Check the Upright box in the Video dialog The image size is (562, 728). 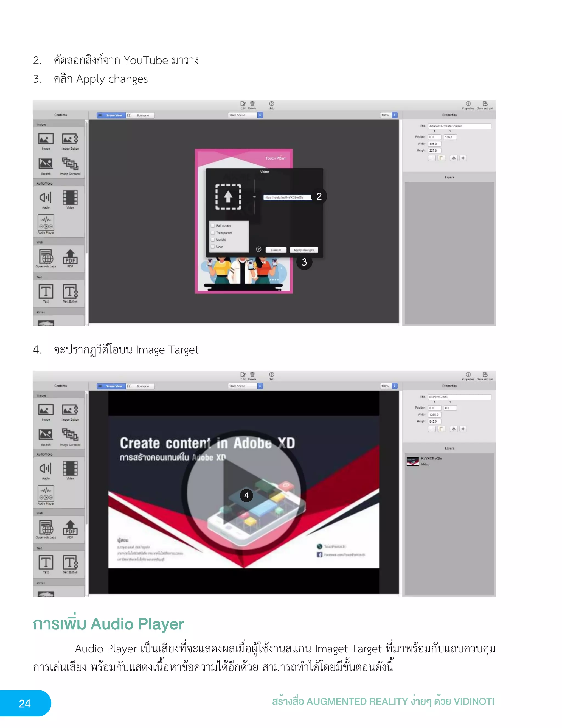pos(213,239)
